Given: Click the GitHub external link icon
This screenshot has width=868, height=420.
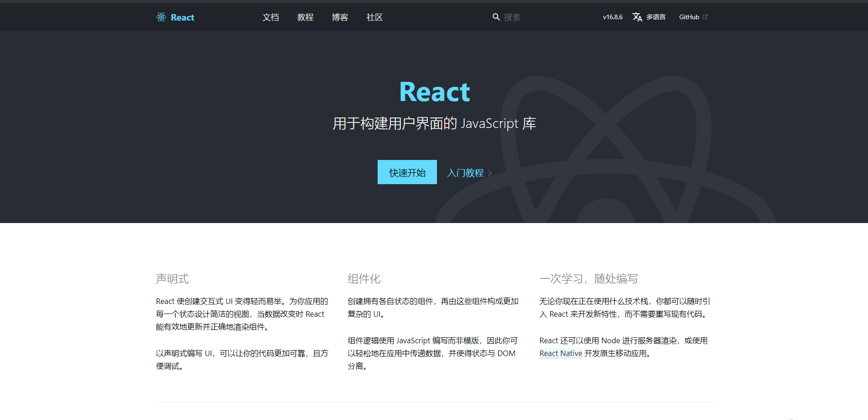Looking at the screenshot, I should coord(705,17).
